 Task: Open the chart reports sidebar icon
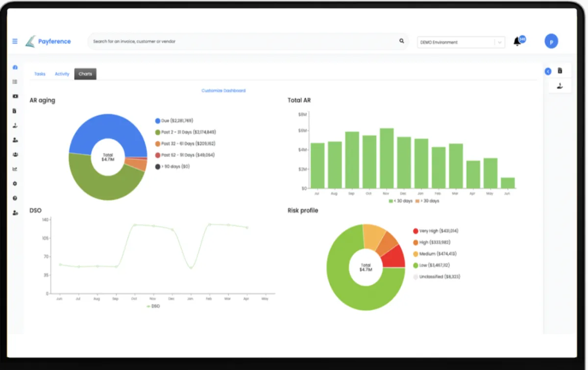point(15,169)
